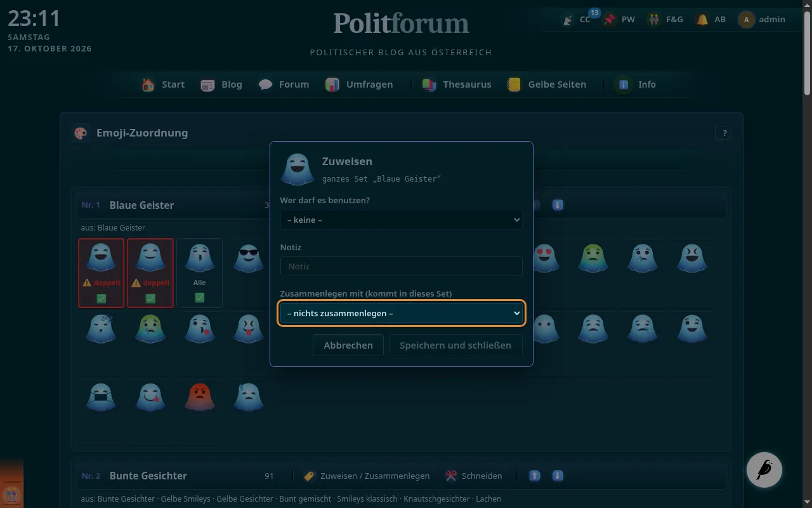Open the admin user menu
The height and width of the screenshot is (508, 812).
click(x=762, y=19)
